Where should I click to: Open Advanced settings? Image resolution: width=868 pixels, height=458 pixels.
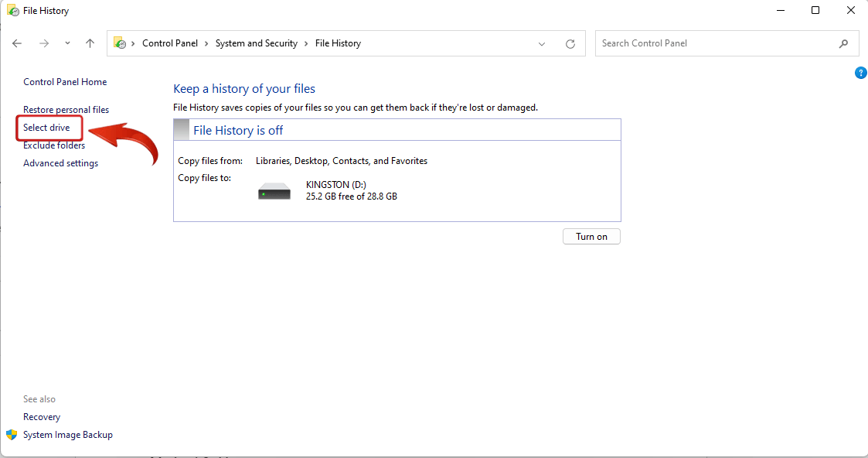[x=60, y=162]
